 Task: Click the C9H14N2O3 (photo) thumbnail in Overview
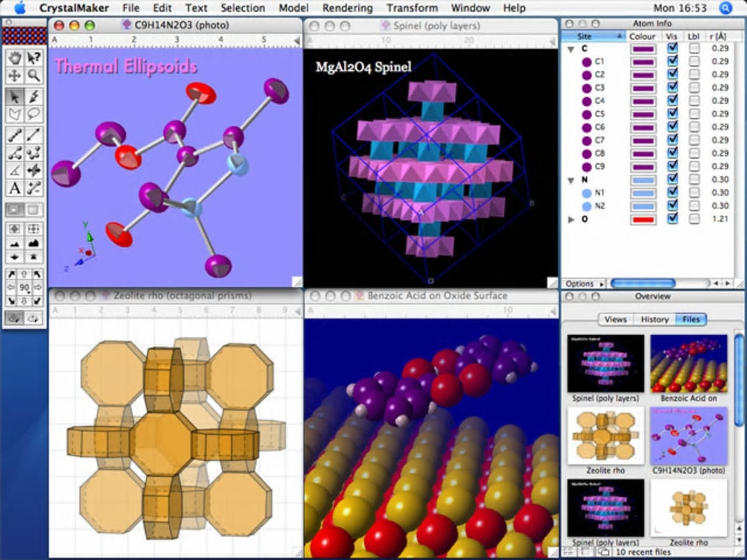[689, 436]
